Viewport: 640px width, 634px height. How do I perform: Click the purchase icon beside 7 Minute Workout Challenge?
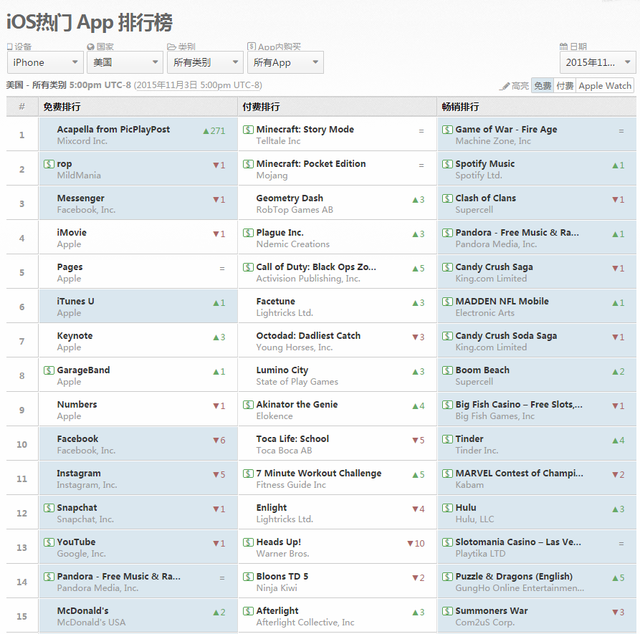[248, 474]
